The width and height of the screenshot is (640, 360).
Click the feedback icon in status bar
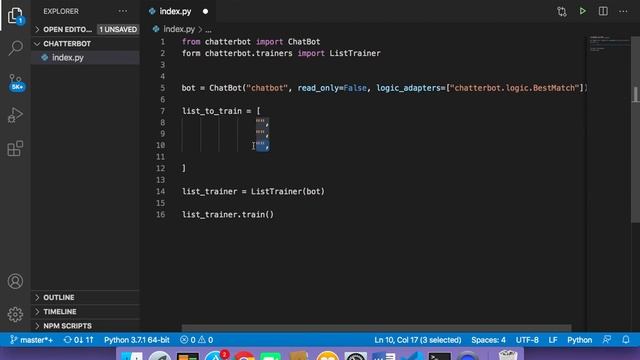click(607, 340)
